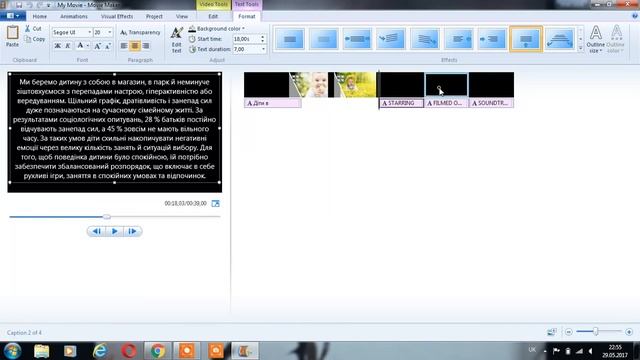
Task: View the preview in full screen
Action: [x=216, y=203]
